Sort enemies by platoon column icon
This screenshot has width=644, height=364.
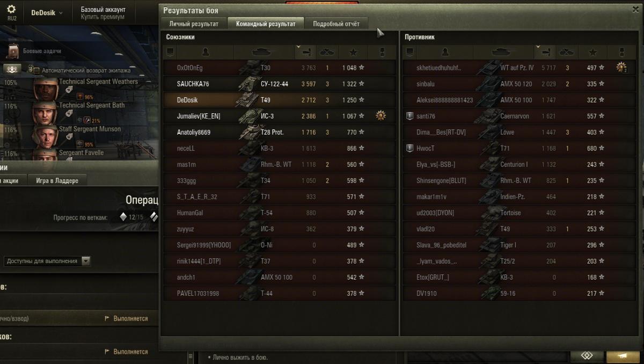coord(409,52)
